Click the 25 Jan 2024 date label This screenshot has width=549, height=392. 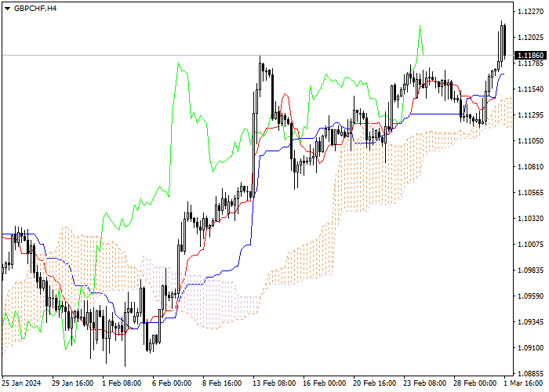click(x=22, y=383)
